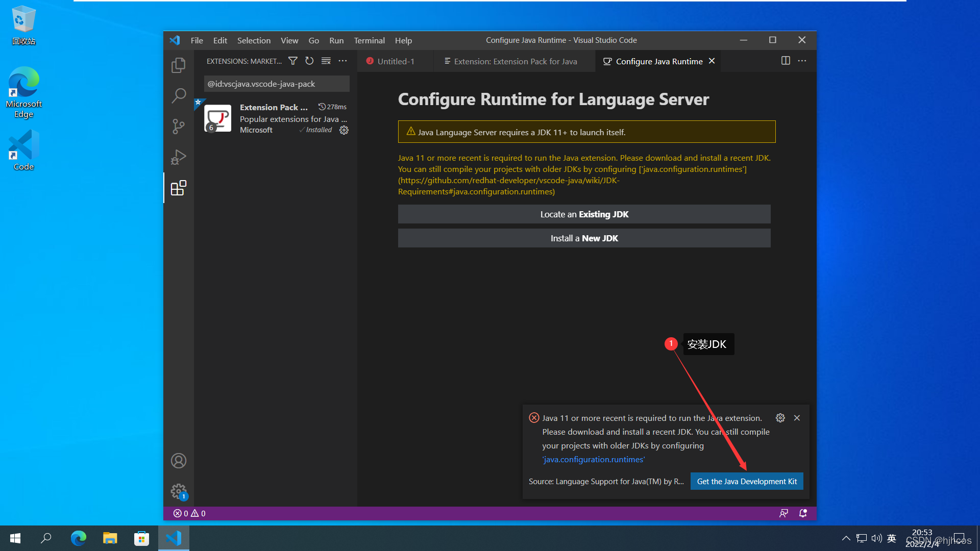Open Microsoft Store from taskbar
This screenshot has width=980, height=551.
pos(141,538)
